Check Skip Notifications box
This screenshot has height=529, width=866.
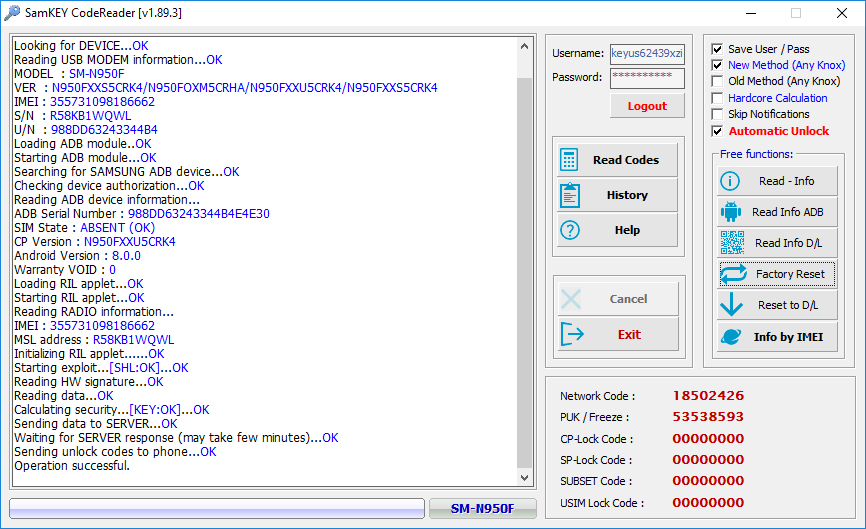717,114
